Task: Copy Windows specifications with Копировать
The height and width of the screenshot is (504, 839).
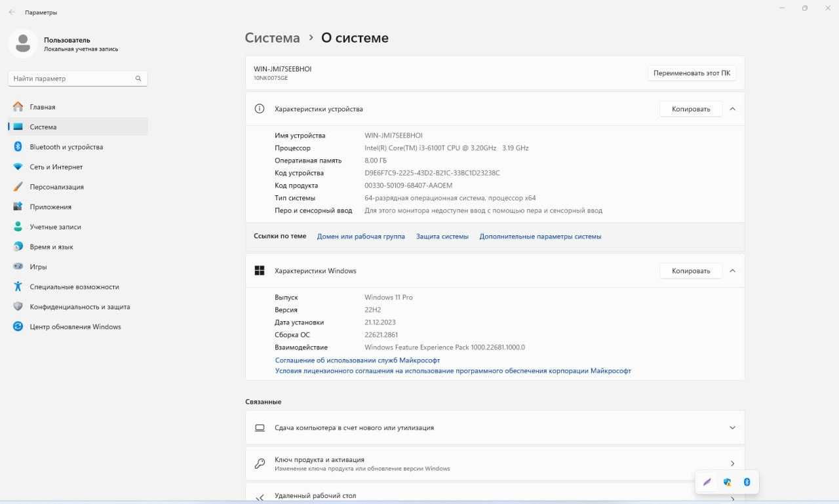Action: tap(690, 271)
